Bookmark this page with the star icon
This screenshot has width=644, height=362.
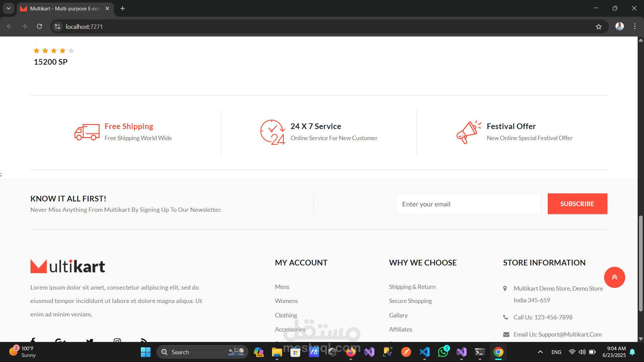point(599,26)
